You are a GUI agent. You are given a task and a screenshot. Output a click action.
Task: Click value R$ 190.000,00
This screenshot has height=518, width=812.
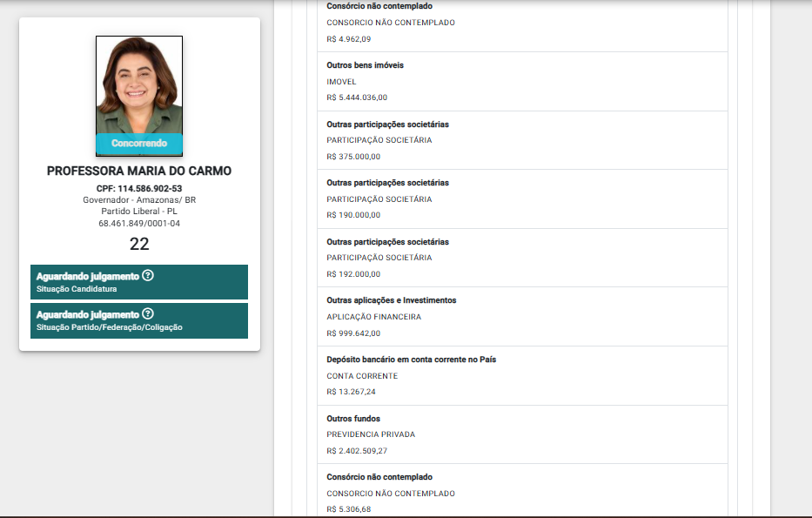(353, 215)
